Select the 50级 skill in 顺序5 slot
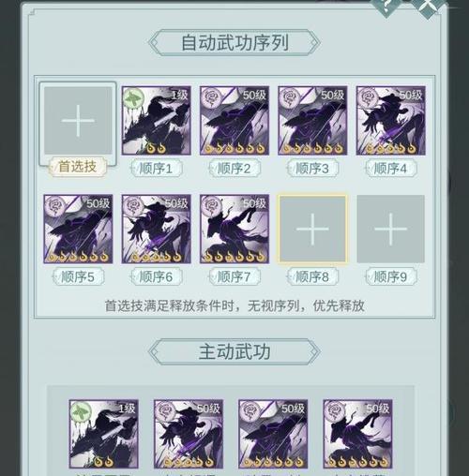 coord(78,229)
